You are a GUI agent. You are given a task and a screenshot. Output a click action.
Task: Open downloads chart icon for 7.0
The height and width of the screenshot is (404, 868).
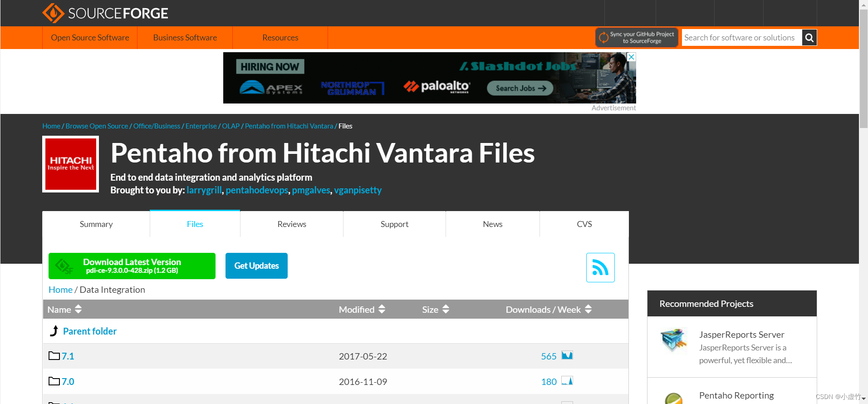pos(567,381)
